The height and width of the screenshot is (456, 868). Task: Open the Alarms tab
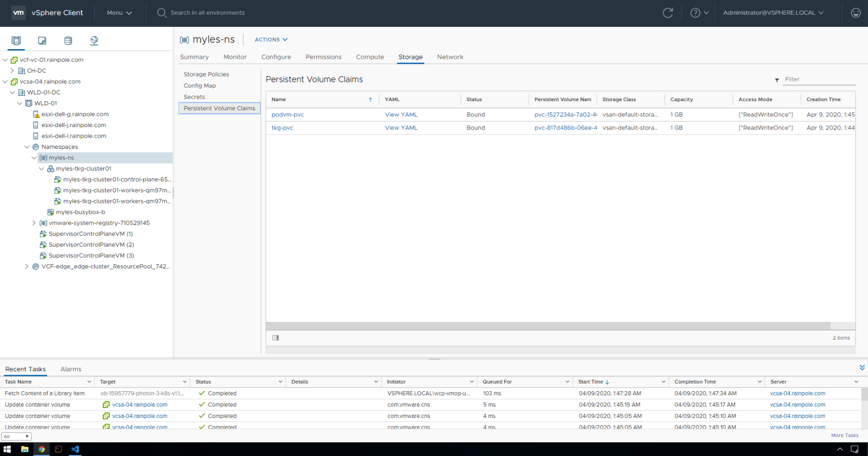pyautogui.click(x=71, y=369)
